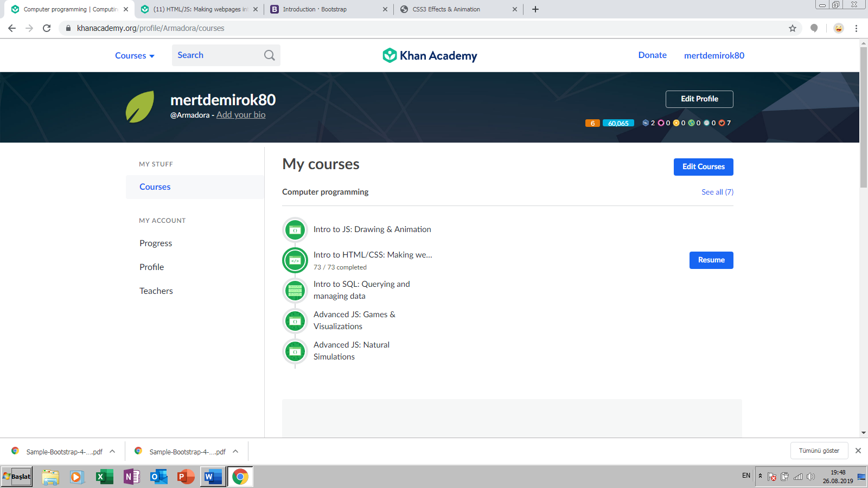Click the browser forward arrow
The height and width of the screenshot is (488, 868).
click(29, 28)
